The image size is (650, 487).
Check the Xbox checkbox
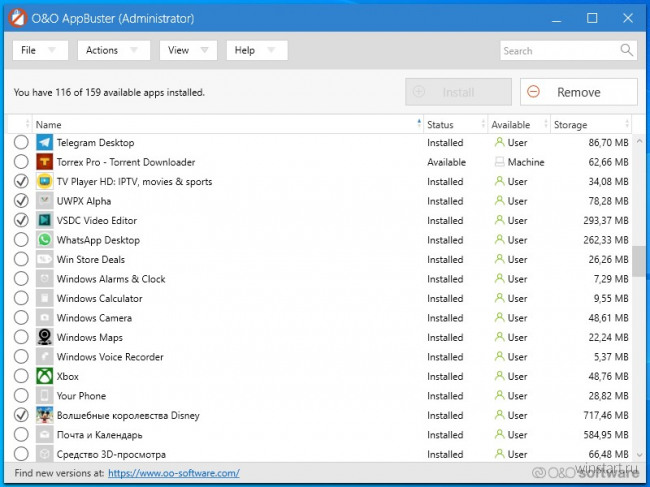[21, 376]
